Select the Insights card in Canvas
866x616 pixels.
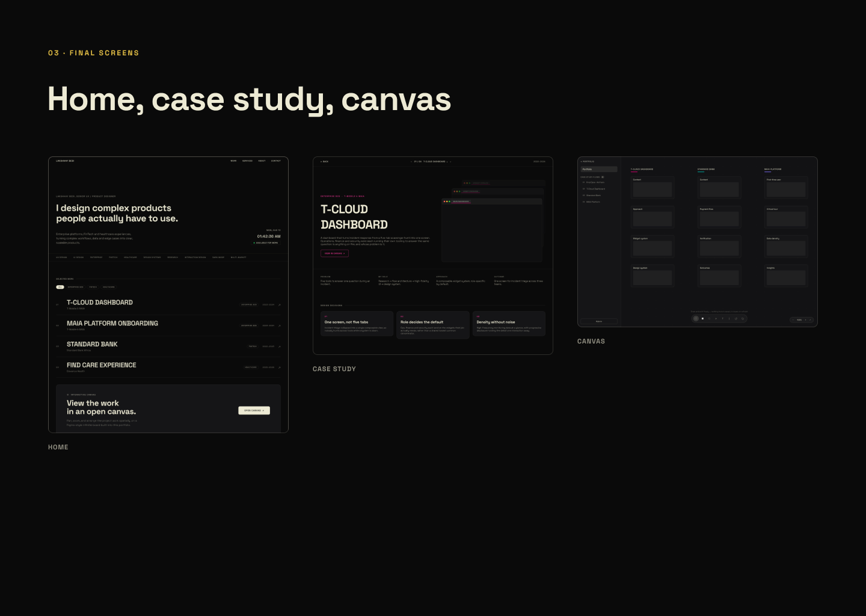click(x=786, y=276)
